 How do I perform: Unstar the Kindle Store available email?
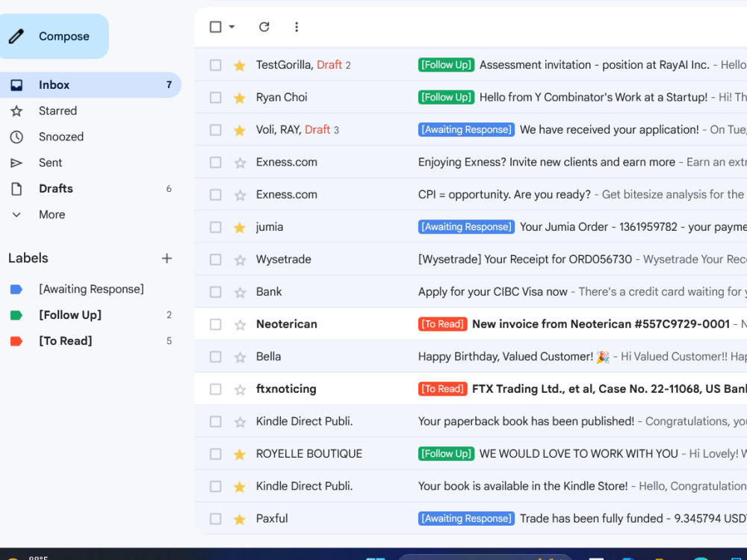coord(240,487)
